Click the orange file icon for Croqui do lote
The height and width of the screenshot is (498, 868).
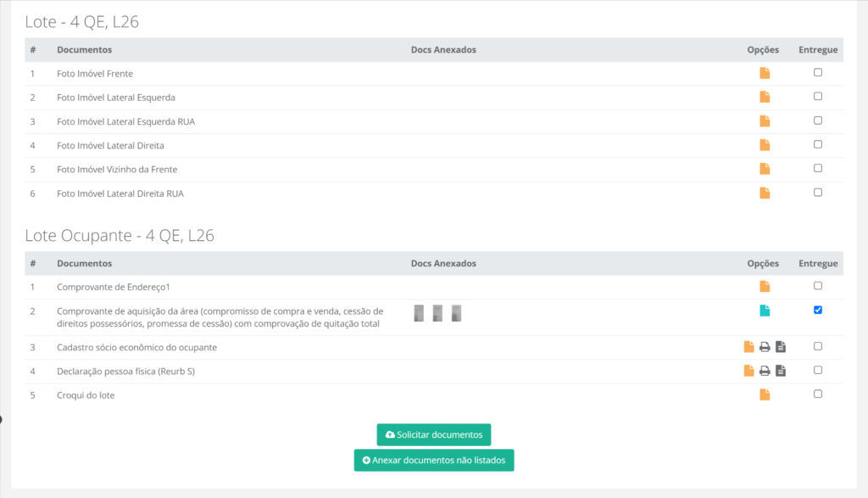click(x=765, y=394)
